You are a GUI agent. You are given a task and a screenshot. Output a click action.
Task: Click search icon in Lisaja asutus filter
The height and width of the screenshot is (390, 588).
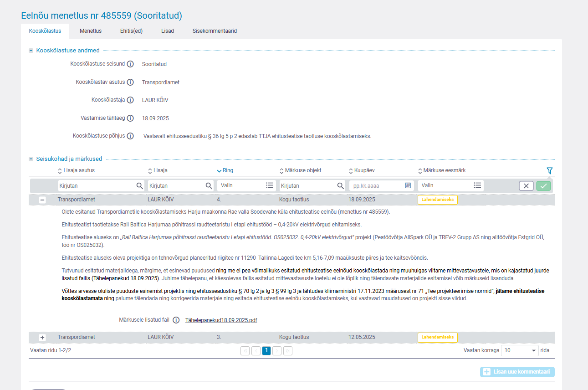(139, 185)
